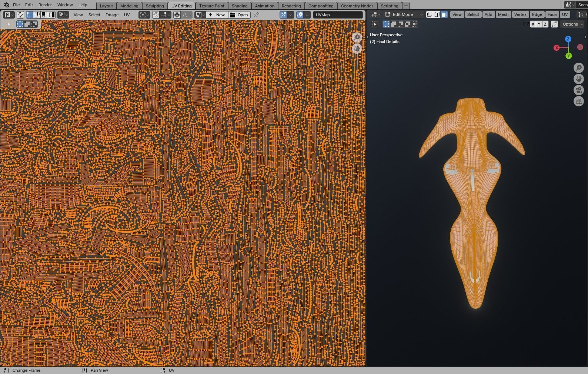The width and height of the screenshot is (588, 374).
Task: Toggle UV sync selection
Action: (20, 15)
